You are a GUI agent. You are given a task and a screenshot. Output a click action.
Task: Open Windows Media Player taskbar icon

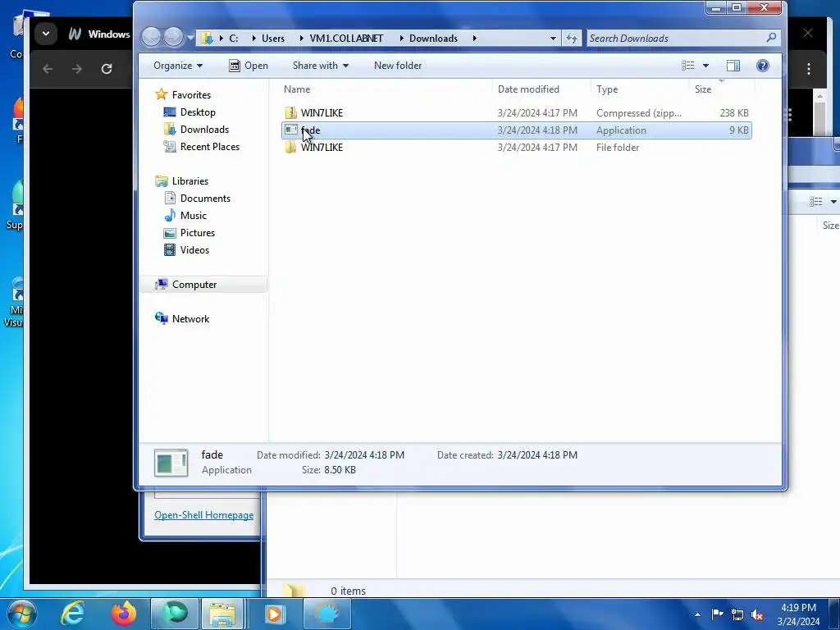275,614
